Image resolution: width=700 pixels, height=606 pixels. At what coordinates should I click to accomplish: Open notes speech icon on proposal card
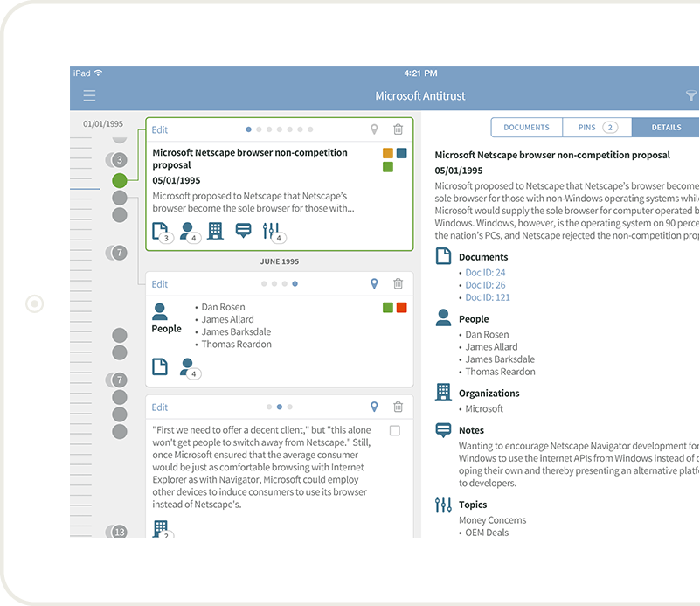[x=243, y=231]
